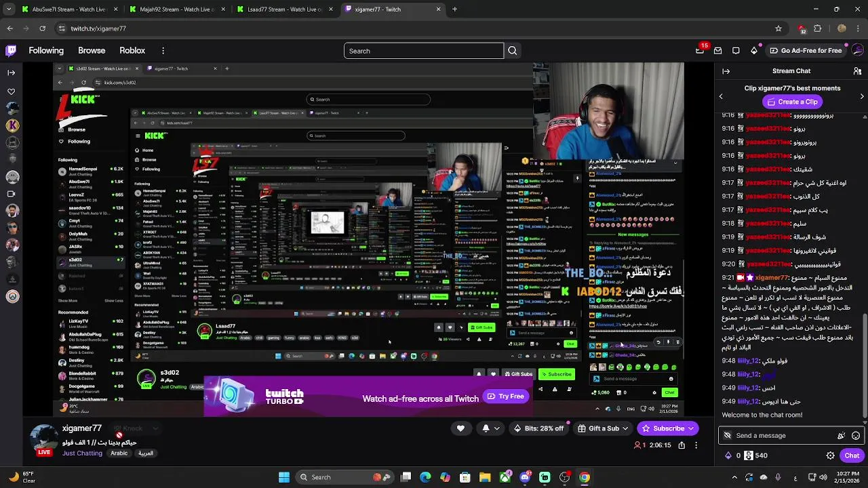The width and height of the screenshot is (868, 488).
Task: Open the Just Chatting category link
Action: 82,453
